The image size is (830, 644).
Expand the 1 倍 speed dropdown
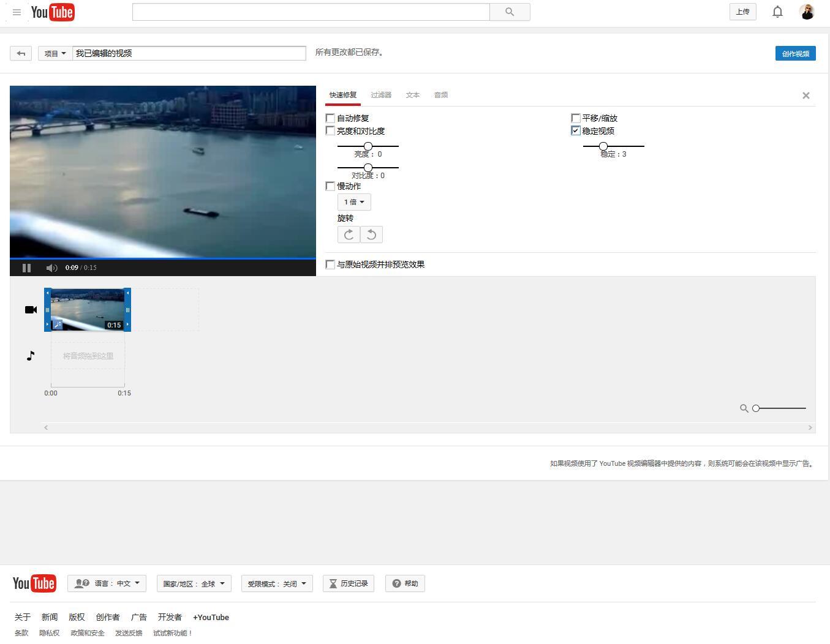[354, 202]
